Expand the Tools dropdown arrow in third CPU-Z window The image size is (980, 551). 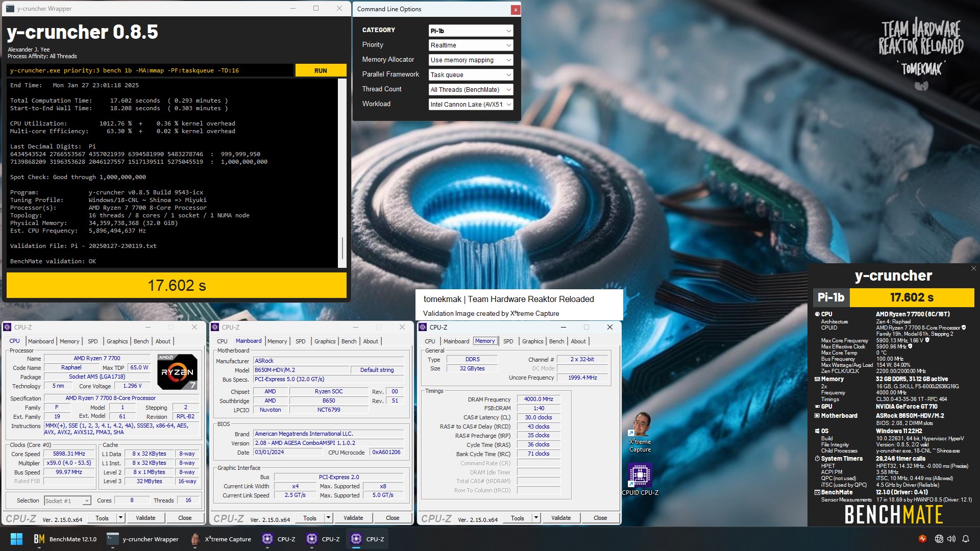pyautogui.click(x=536, y=518)
